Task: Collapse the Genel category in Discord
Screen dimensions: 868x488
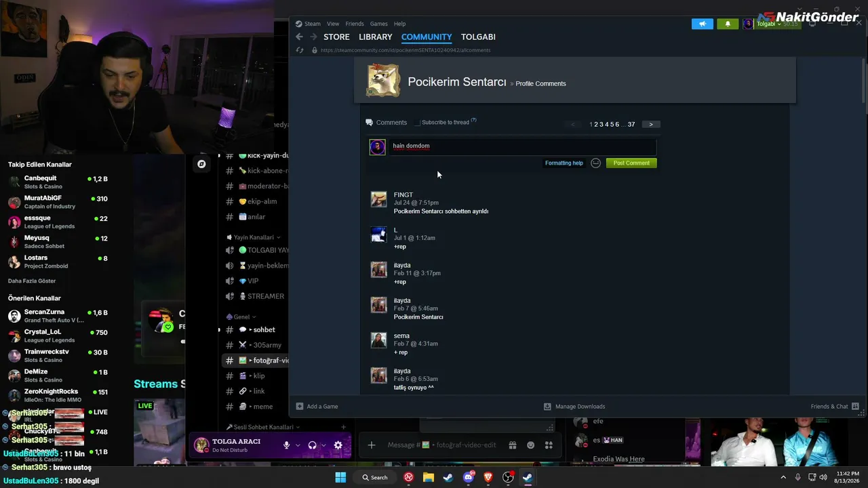Action: (241, 317)
